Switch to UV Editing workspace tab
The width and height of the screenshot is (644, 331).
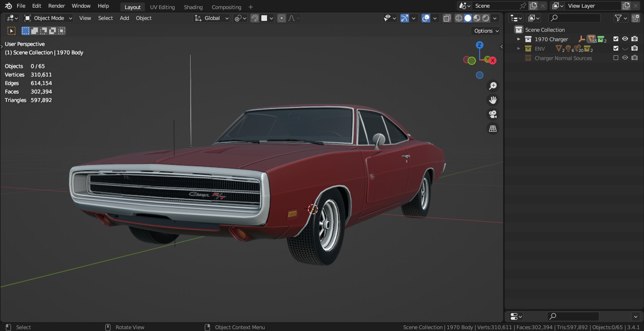point(162,7)
